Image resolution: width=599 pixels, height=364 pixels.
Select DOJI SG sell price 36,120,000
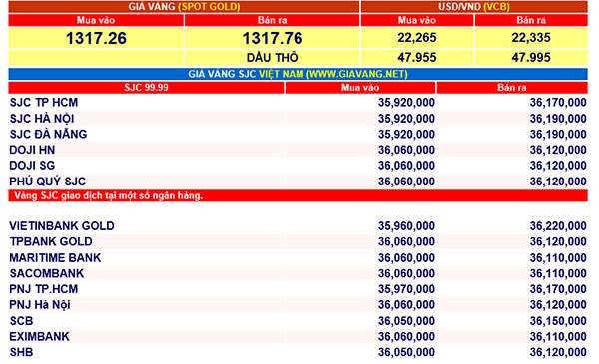(558, 166)
